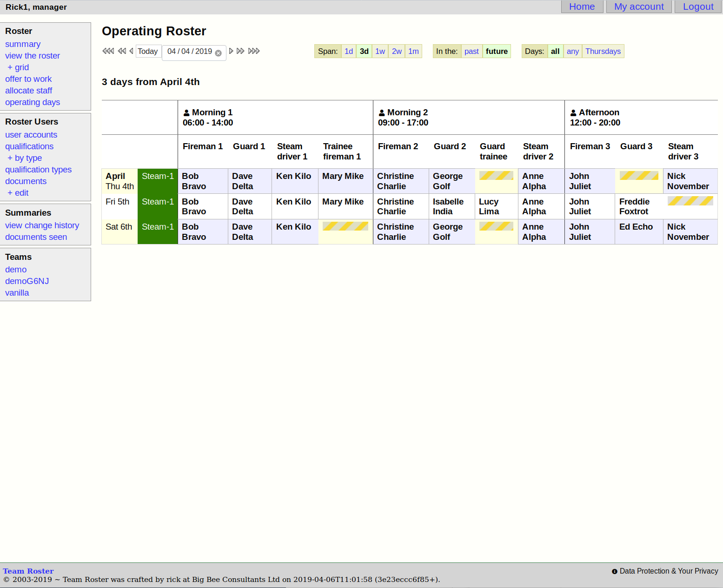Viewport: 723px width, 588px height.
Task: Click the double-left back arrows
Action: [x=122, y=51]
